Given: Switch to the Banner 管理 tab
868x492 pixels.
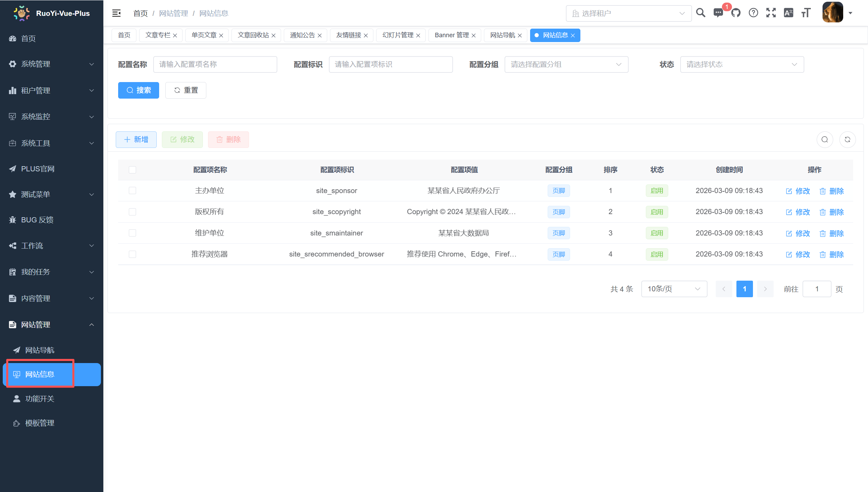Looking at the screenshot, I should (451, 35).
